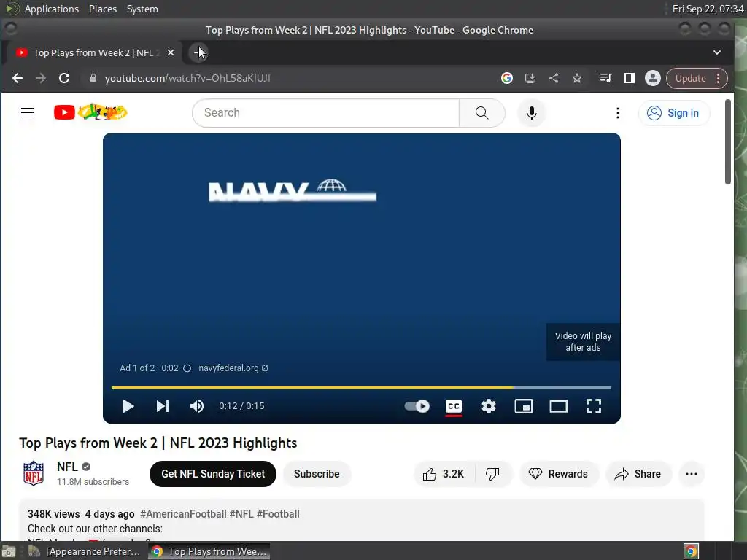Viewport: 747px width, 560px height.
Task: Open the NFL channel avatar
Action: [34, 473]
